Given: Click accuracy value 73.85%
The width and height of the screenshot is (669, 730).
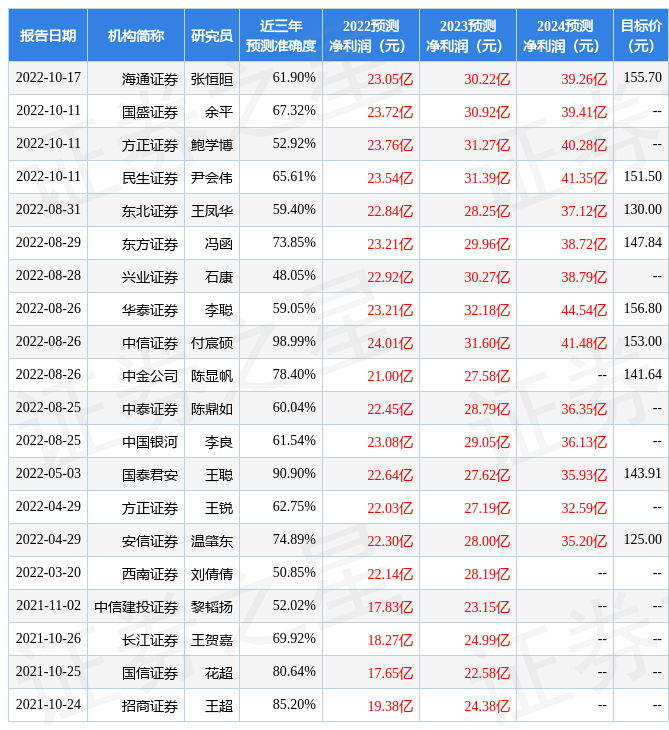Looking at the screenshot, I should point(294,243).
